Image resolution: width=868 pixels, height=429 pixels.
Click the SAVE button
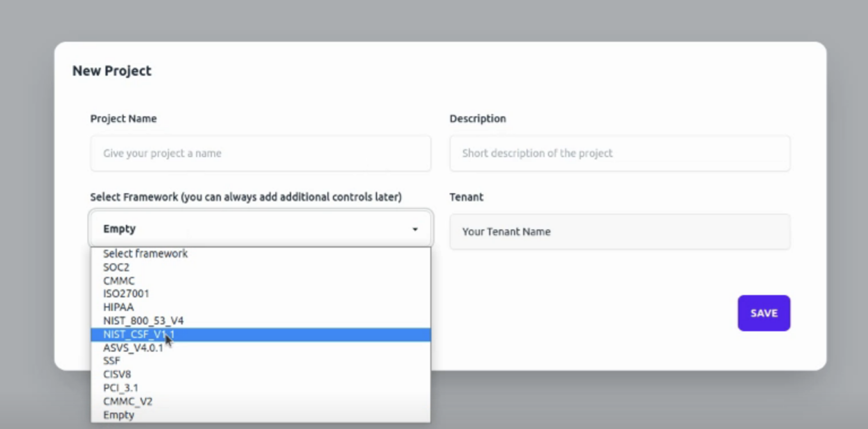(764, 313)
